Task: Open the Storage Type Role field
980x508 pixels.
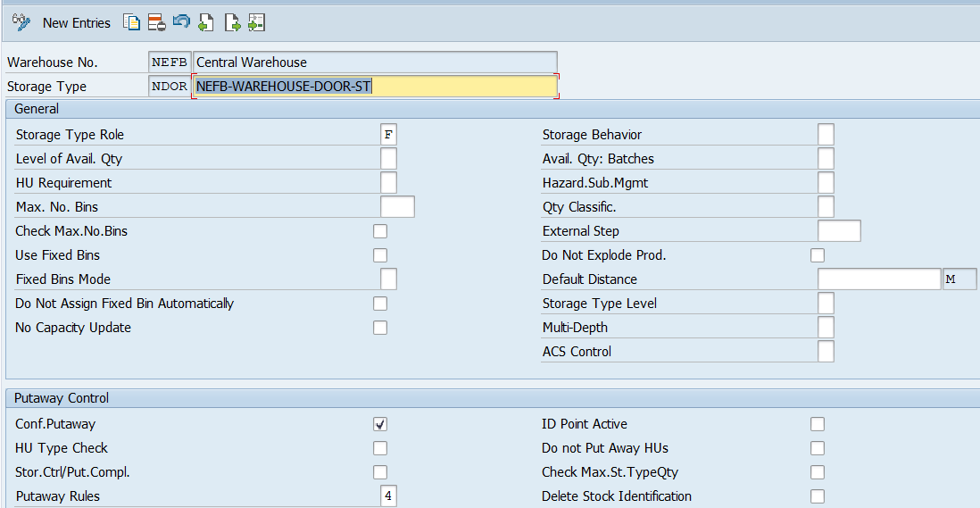Action: [x=388, y=135]
